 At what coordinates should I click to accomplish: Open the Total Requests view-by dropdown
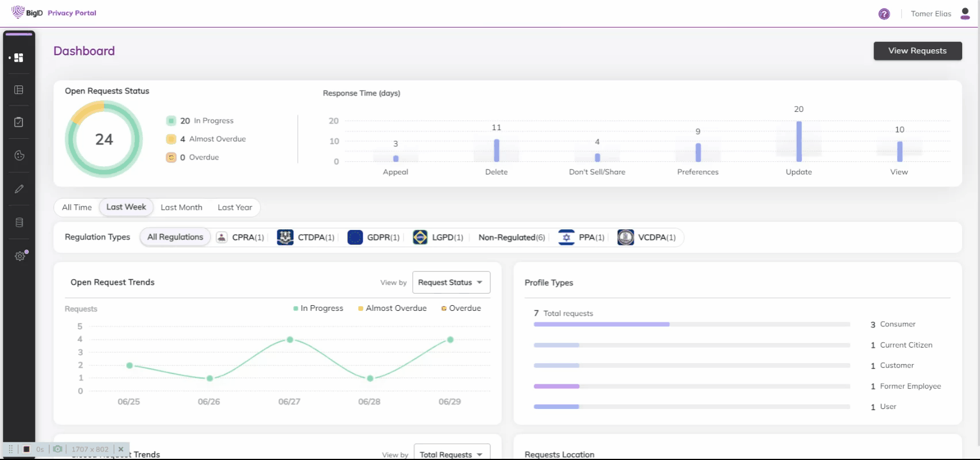click(451, 454)
